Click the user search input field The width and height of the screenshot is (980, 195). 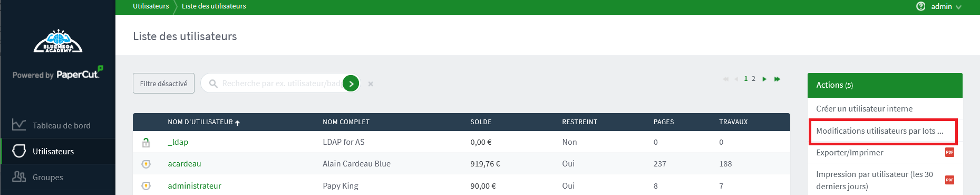click(x=280, y=83)
